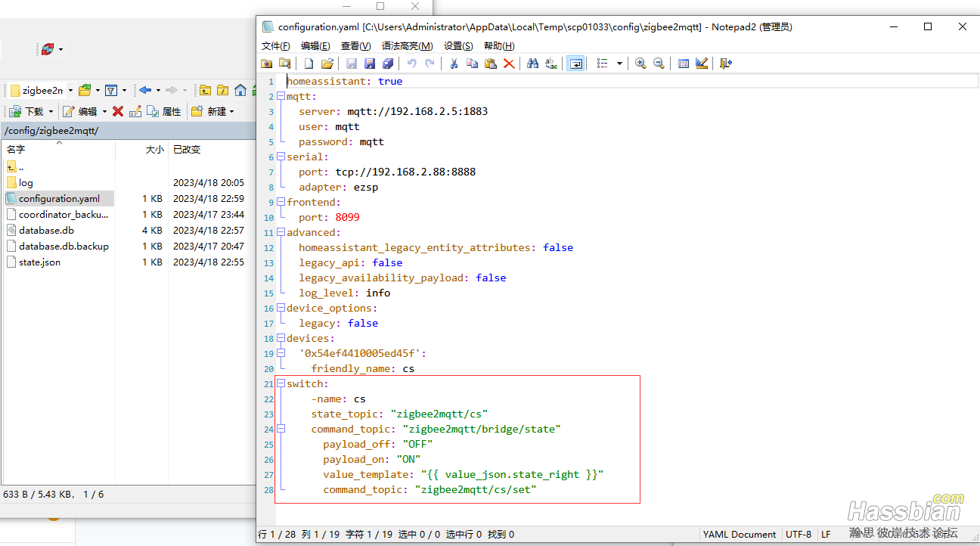Sort files by the 名字 column header
Screen dimensions: 980x546
pyautogui.click(x=58, y=150)
